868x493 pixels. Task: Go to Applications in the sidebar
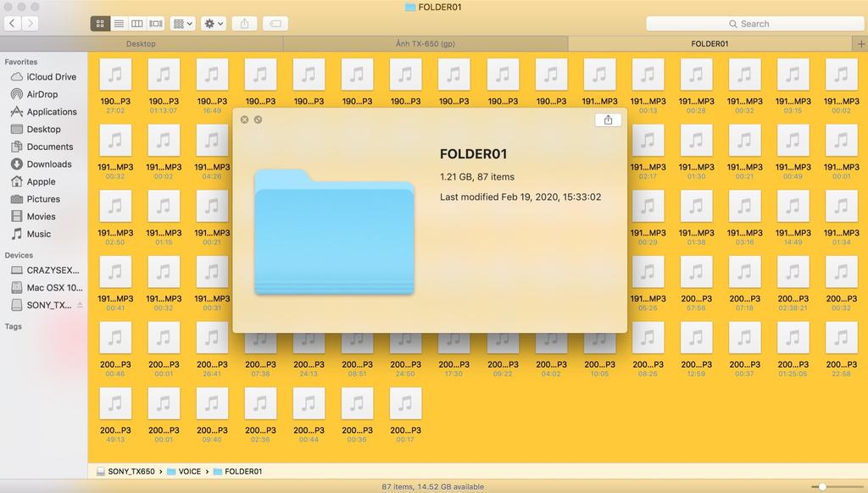coord(44,112)
